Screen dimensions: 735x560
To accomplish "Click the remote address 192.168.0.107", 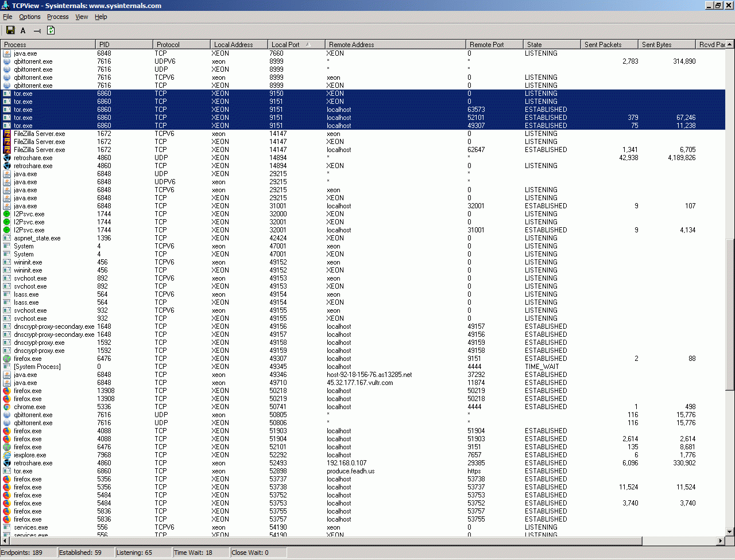I will (346, 463).
